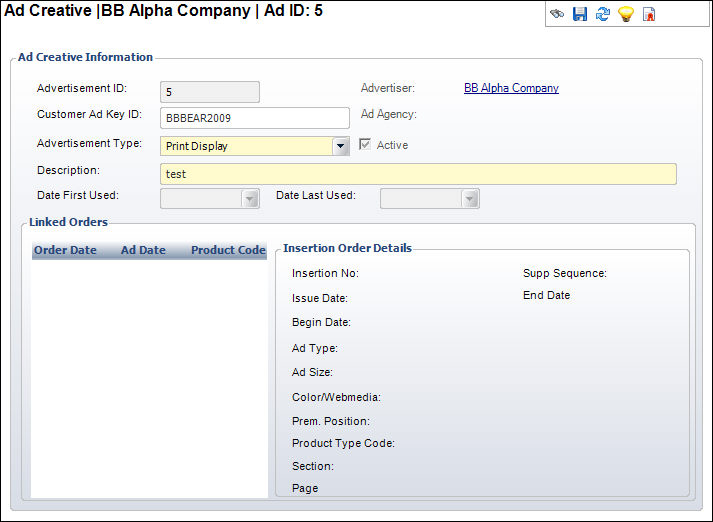The height and width of the screenshot is (522, 713).
Task: Click the Customer Ad Key ID field
Action: (x=254, y=118)
